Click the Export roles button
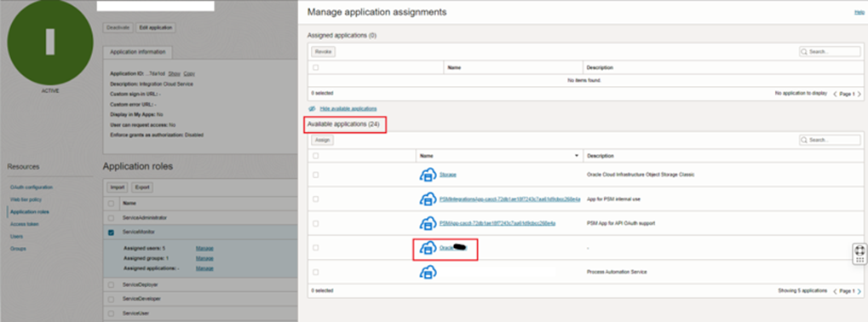Screen dimensions: 868x322 [142, 187]
